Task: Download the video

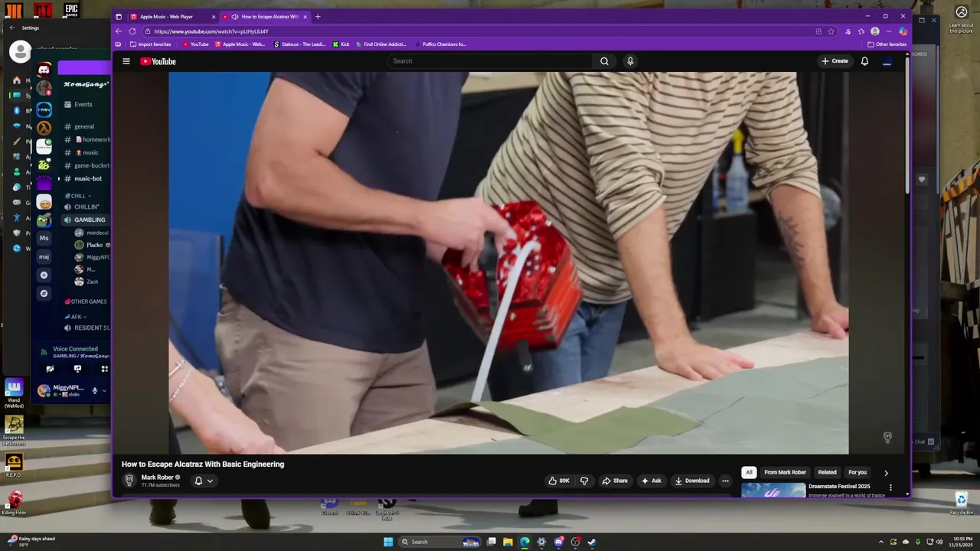Action: tap(692, 481)
